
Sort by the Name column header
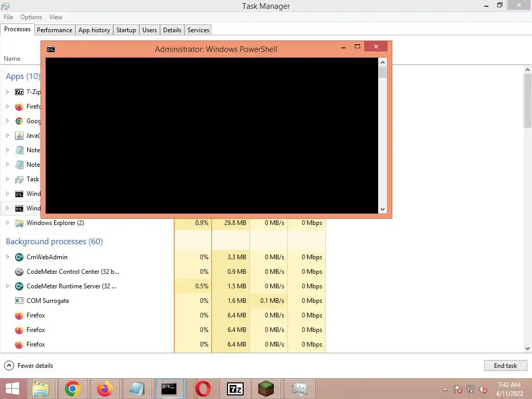coord(12,59)
